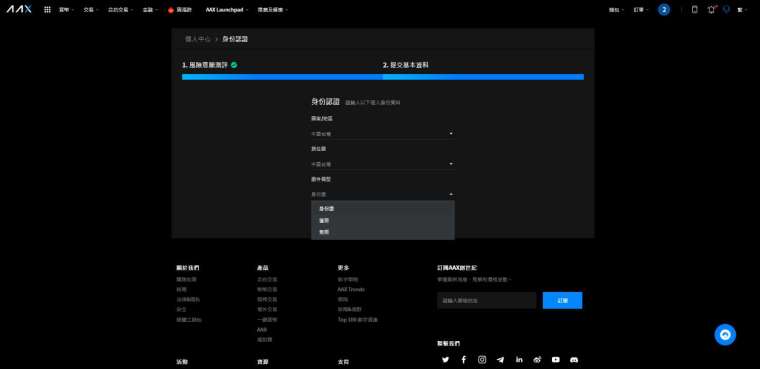Open the AAX Trends footer link

click(351, 289)
